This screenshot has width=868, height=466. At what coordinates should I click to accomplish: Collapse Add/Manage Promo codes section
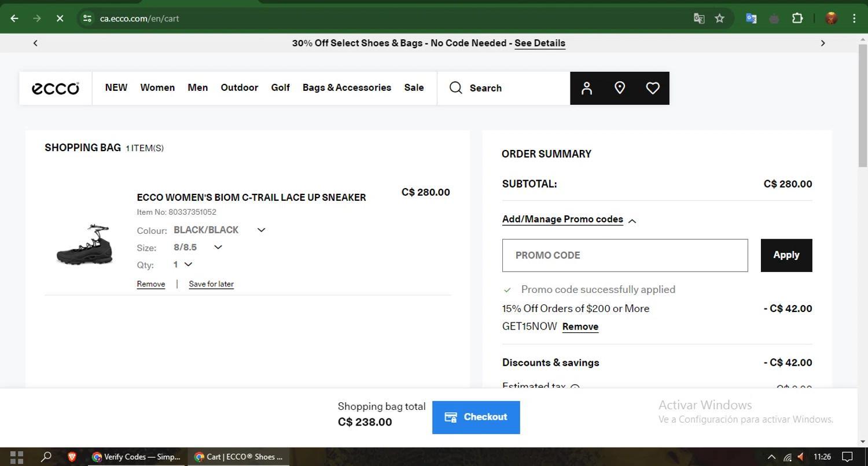pyautogui.click(x=569, y=219)
